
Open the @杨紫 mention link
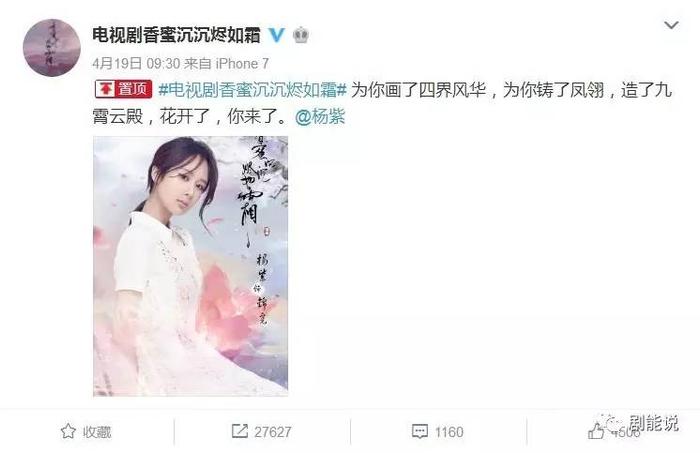320,117
